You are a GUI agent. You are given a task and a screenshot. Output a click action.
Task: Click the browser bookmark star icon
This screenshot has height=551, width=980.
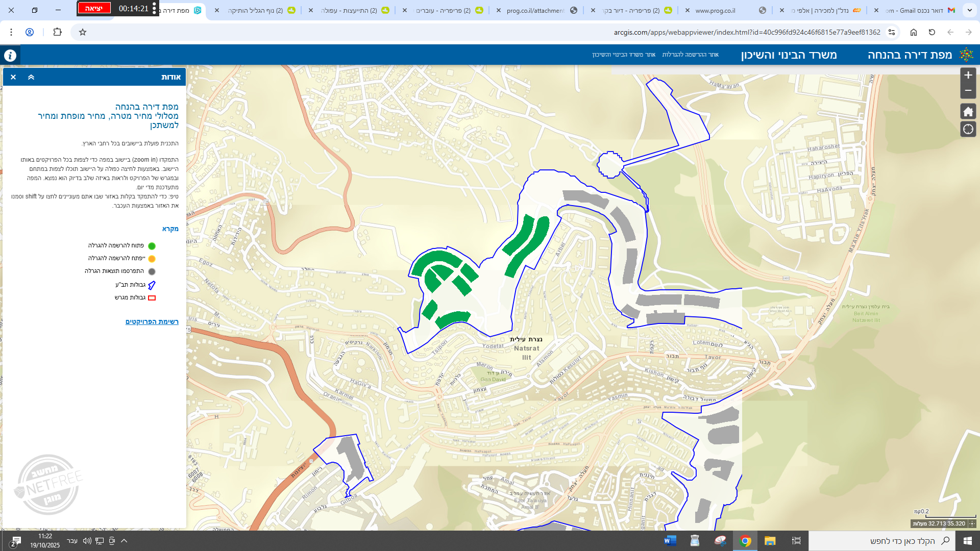tap(83, 32)
